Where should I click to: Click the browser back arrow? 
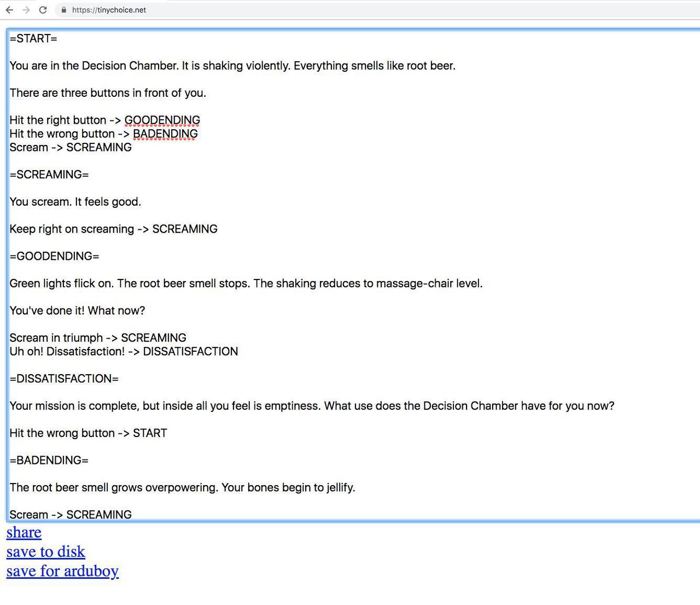(x=9, y=10)
